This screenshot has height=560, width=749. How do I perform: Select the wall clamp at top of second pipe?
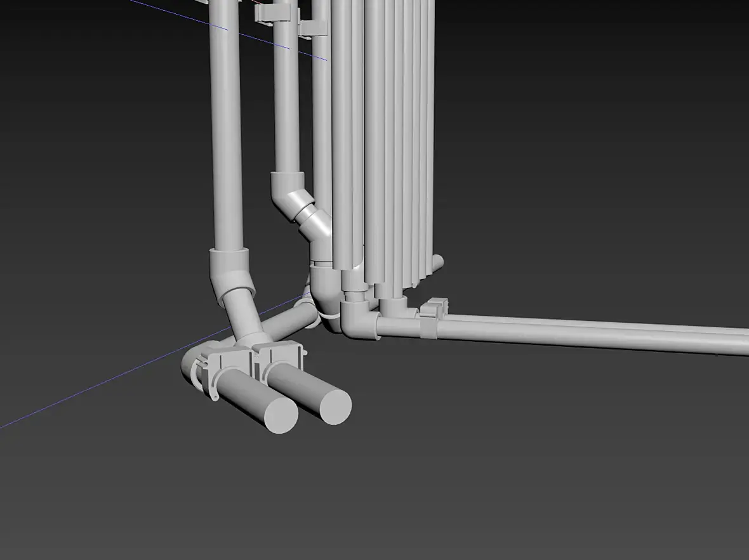click(x=272, y=12)
